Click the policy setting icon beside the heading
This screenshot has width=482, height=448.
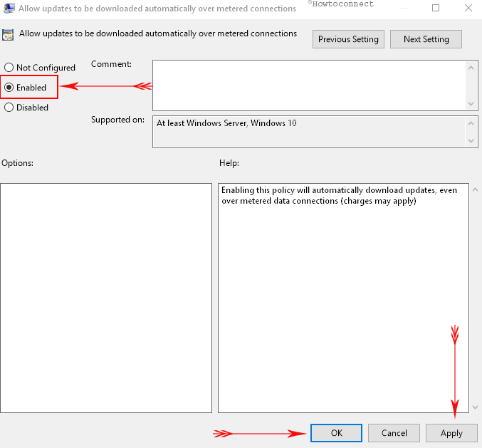pyautogui.click(x=8, y=35)
